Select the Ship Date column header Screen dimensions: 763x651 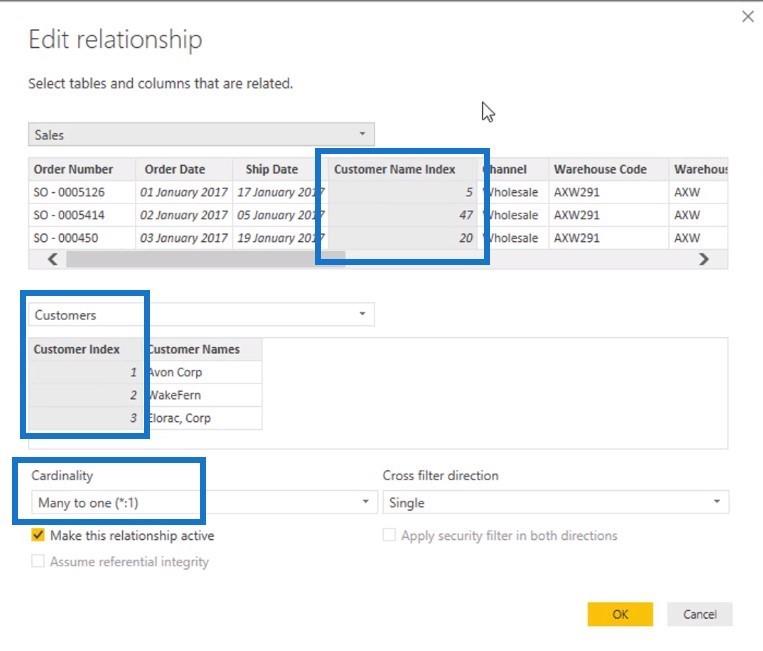coord(279,169)
